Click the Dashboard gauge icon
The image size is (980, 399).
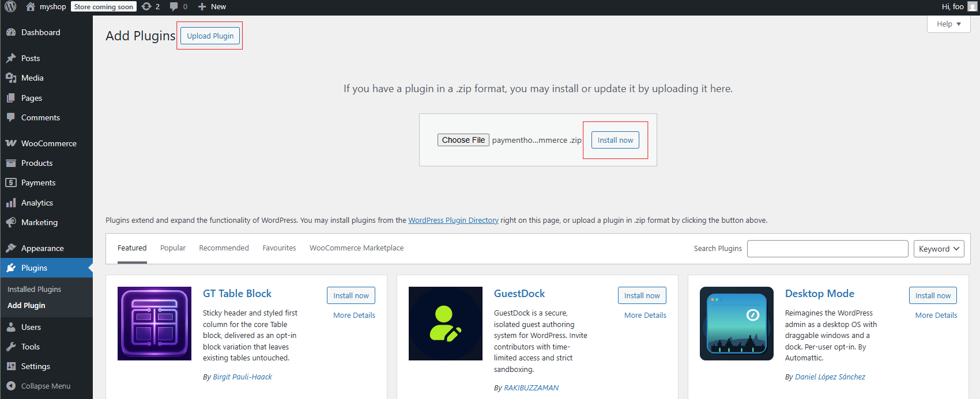[x=11, y=32]
